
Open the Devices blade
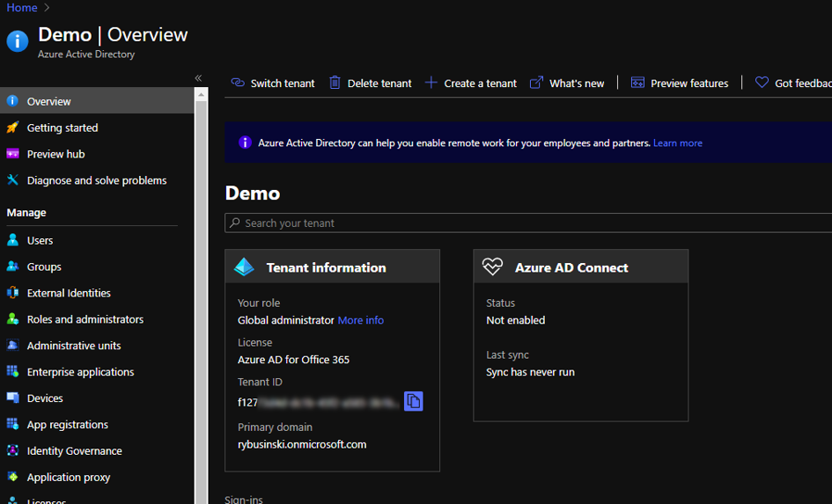point(45,398)
